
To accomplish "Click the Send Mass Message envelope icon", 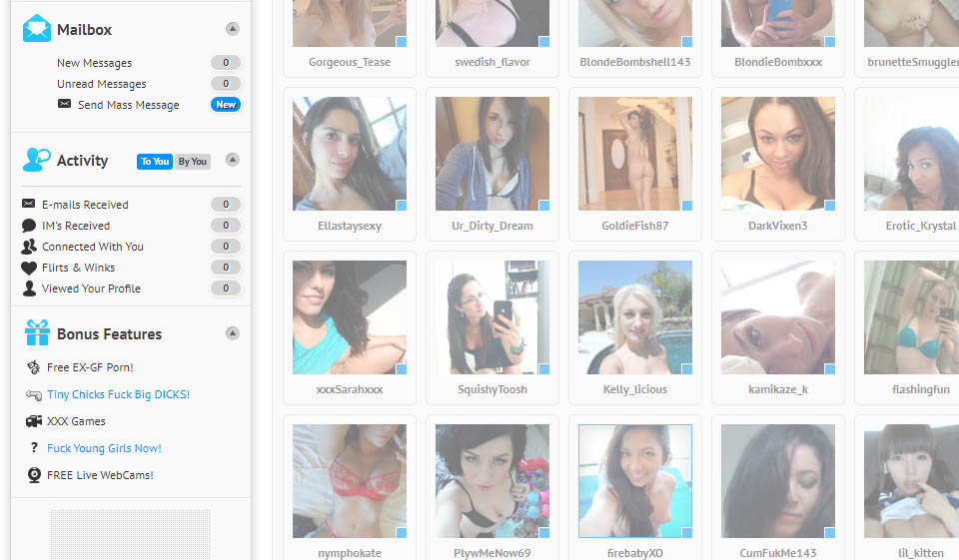I will (64, 104).
